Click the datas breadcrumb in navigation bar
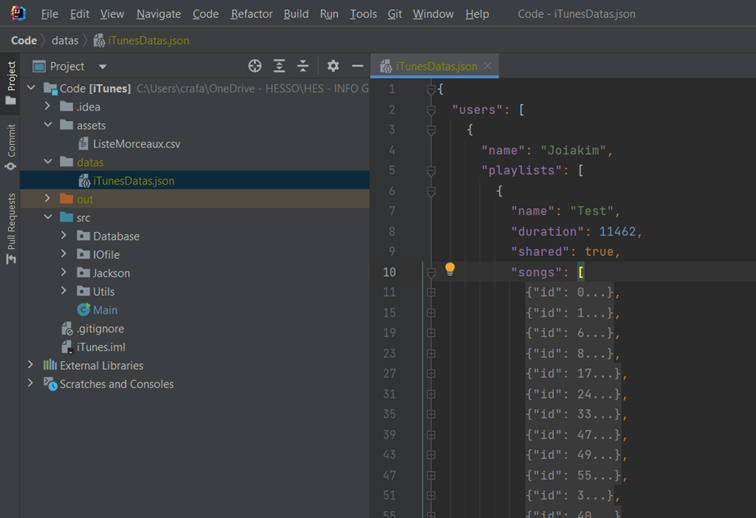756x518 pixels. click(65, 41)
